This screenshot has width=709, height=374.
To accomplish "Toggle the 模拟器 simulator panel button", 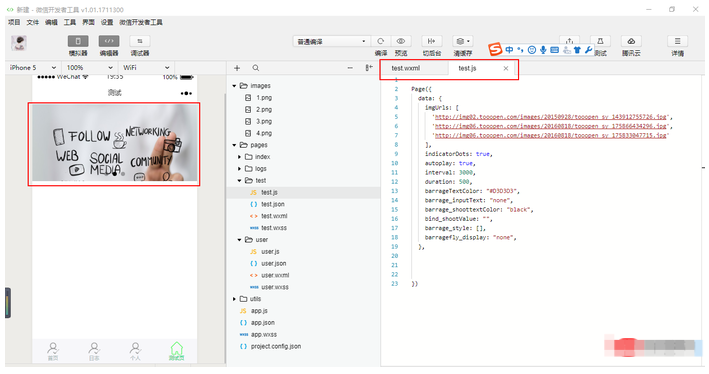I will click(78, 41).
